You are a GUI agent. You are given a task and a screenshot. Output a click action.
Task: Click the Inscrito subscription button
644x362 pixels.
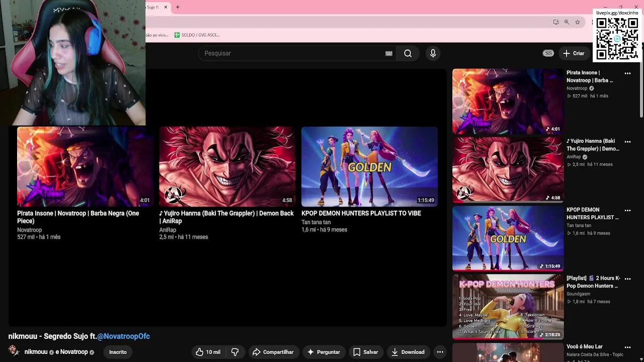coord(118,352)
